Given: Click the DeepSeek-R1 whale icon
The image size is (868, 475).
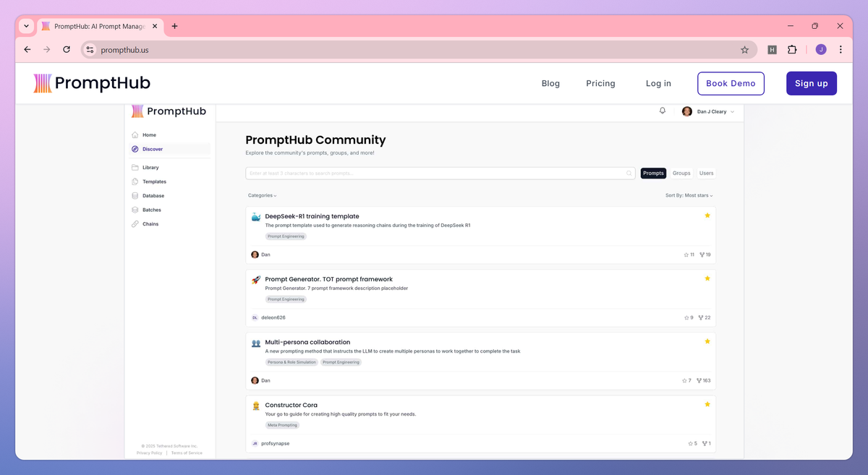Looking at the screenshot, I should 256,217.
